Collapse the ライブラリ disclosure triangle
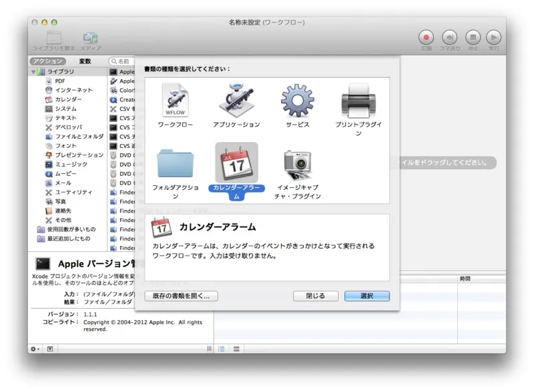 (33, 71)
